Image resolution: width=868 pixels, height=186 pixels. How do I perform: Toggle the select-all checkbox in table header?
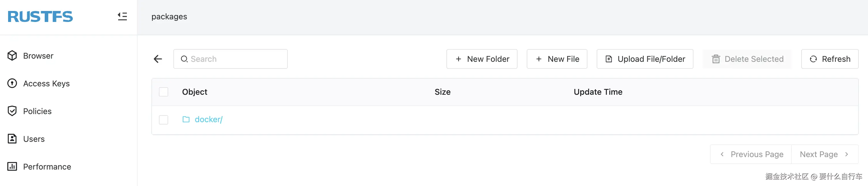[x=164, y=92]
